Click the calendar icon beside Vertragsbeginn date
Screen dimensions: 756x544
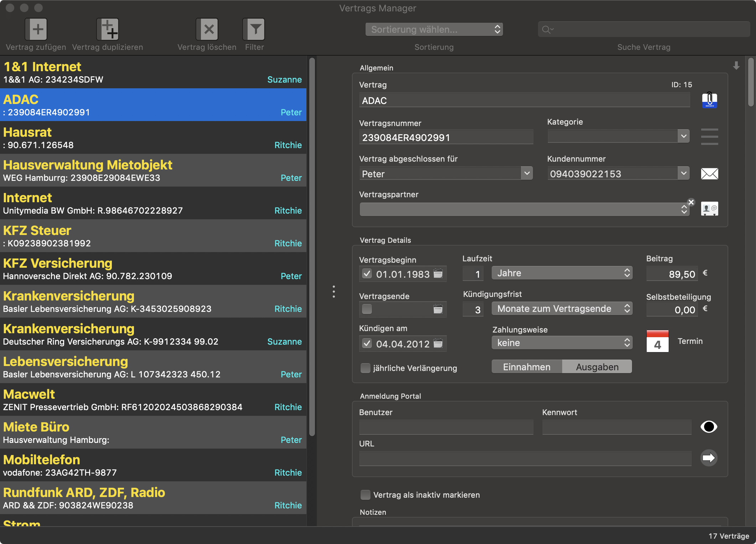point(438,274)
